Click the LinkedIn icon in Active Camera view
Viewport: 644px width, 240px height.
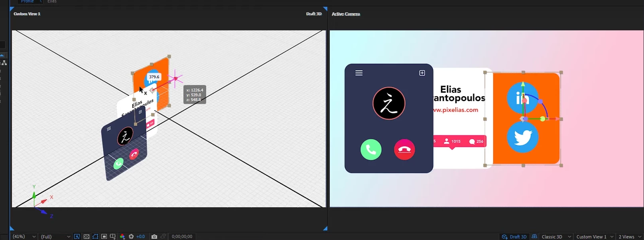pos(522,97)
